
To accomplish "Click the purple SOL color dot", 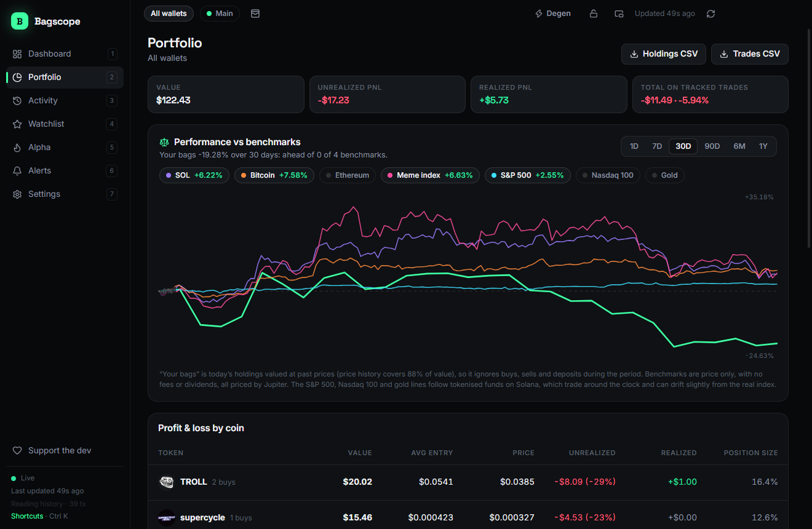I will [169, 175].
